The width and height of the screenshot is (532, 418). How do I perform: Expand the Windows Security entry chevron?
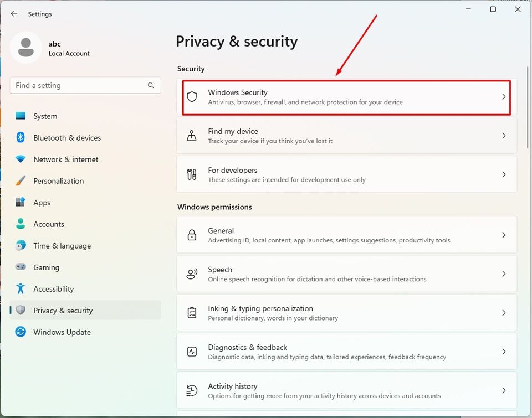[503, 96]
